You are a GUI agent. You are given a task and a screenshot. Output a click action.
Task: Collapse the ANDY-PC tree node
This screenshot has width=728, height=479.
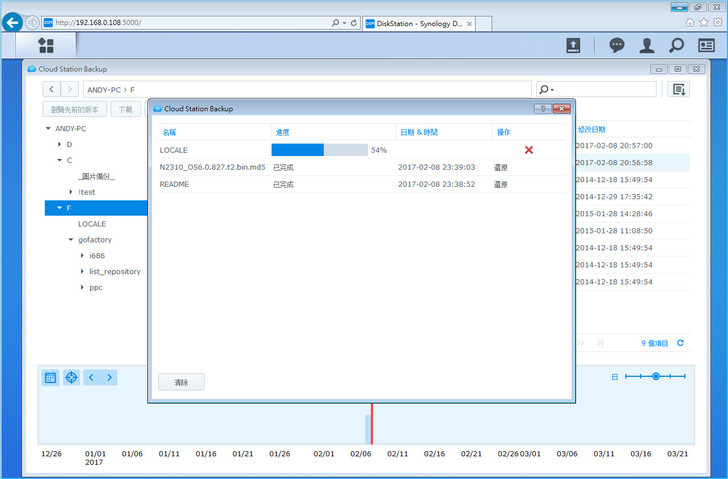coord(48,129)
